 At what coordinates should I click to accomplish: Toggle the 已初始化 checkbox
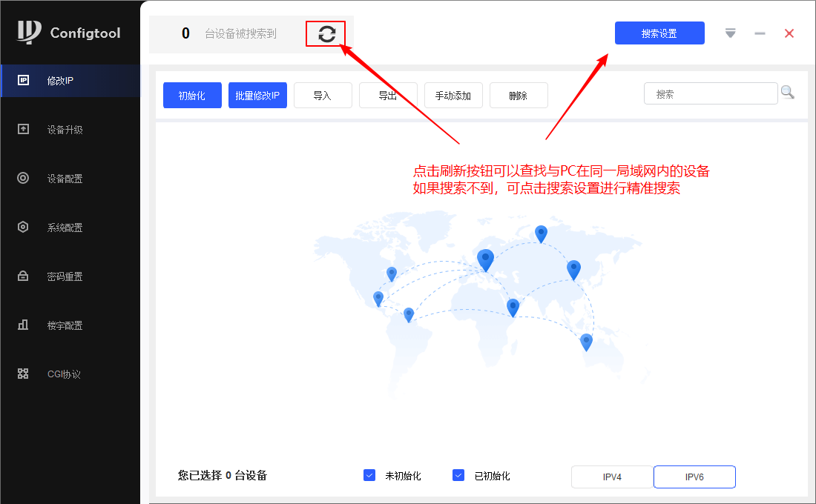click(458, 475)
